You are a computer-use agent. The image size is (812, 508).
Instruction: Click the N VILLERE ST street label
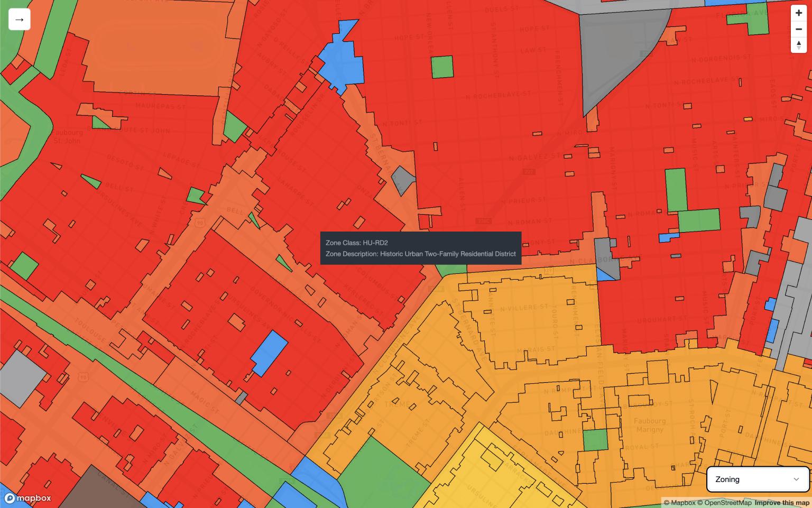pyautogui.click(x=524, y=308)
